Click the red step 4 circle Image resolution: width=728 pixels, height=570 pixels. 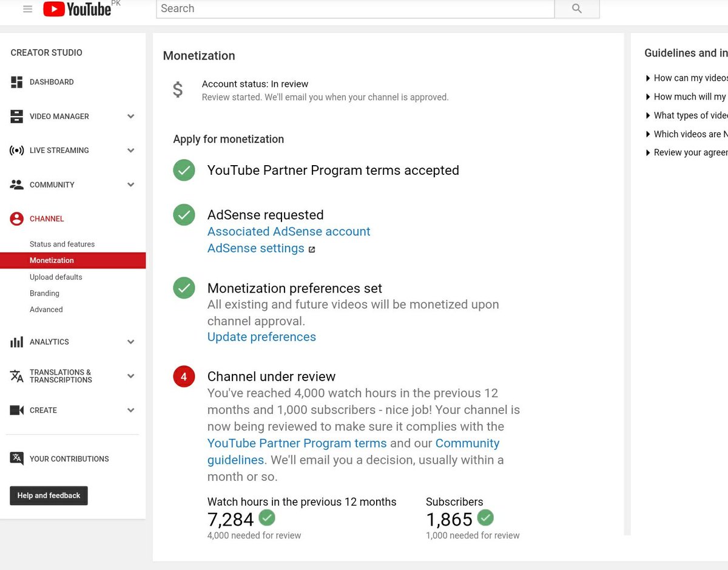tap(184, 377)
